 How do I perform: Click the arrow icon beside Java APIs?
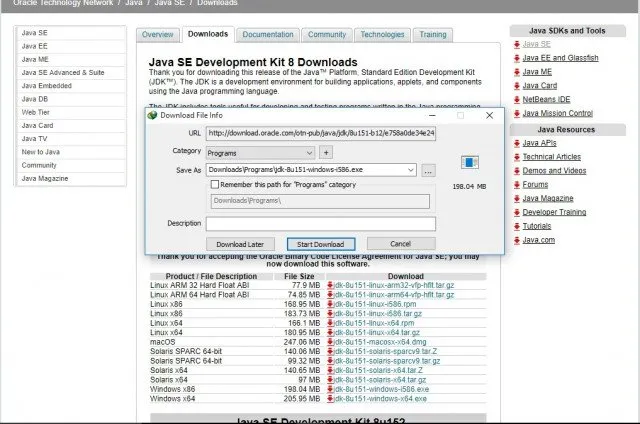coord(517,143)
